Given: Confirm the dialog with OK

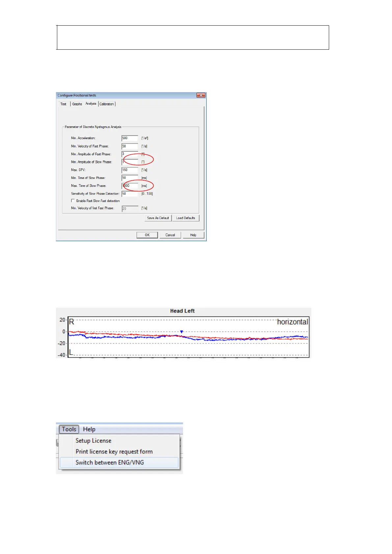Looking at the screenshot, I should 147,235.
